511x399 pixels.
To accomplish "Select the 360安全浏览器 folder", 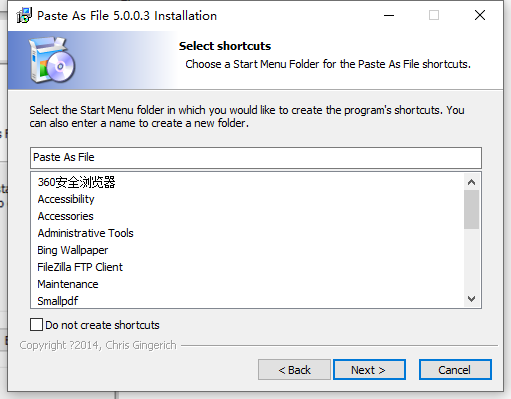I will click(76, 182).
